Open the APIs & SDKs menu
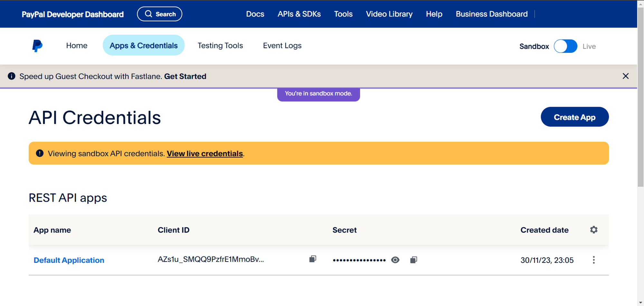 299,14
